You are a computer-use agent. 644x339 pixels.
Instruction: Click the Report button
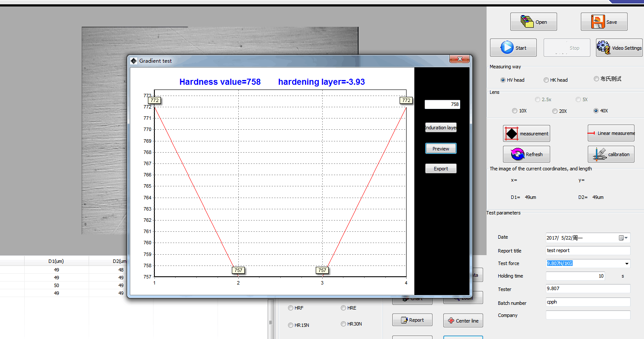click(x=412, y=320)
